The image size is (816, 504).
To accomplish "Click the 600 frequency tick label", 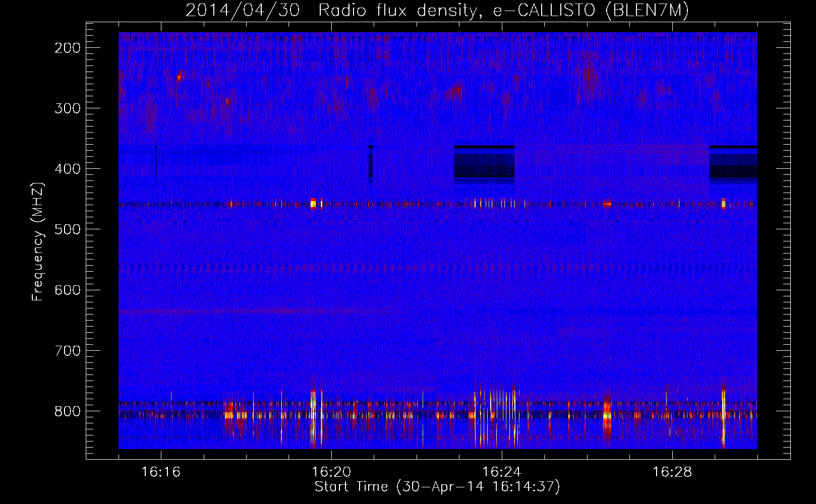I will [68, 290].
